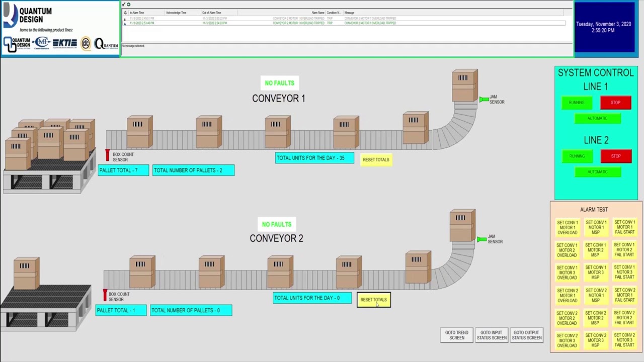644x362 pixels.
Task: Click Conveyor 2 Pallet Total - 1 field
Action: [x=121, y=310]
